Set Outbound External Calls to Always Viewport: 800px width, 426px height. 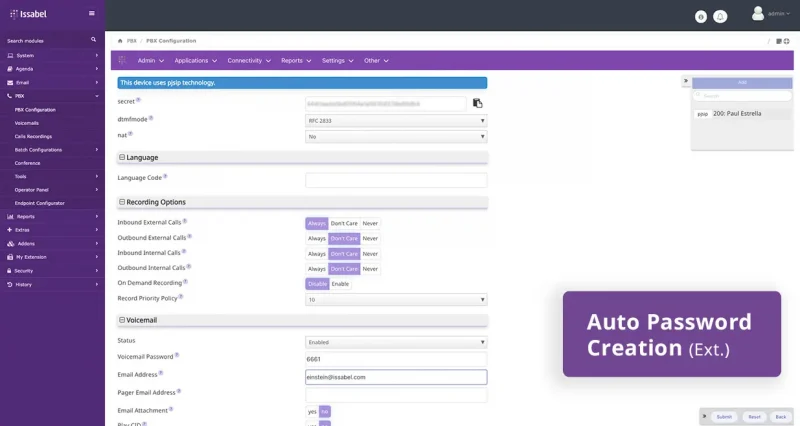tap(316, 239)
